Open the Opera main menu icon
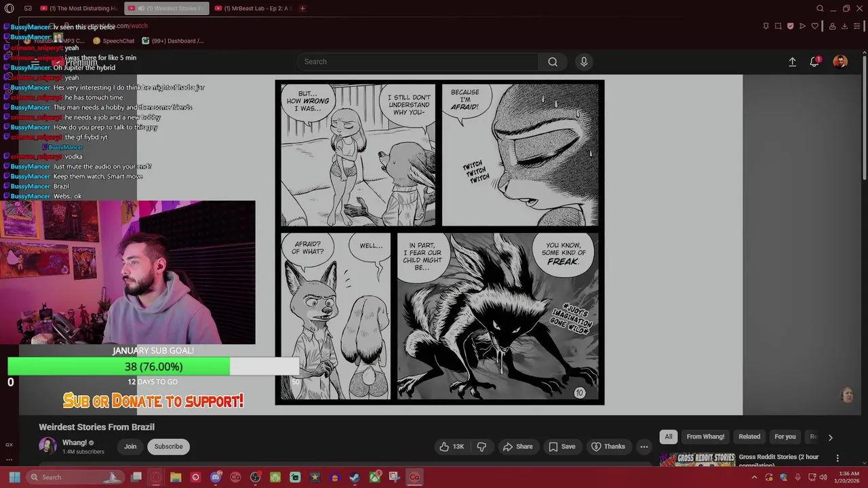Screen dimensions: 868x488 click(x=9, y=8)
